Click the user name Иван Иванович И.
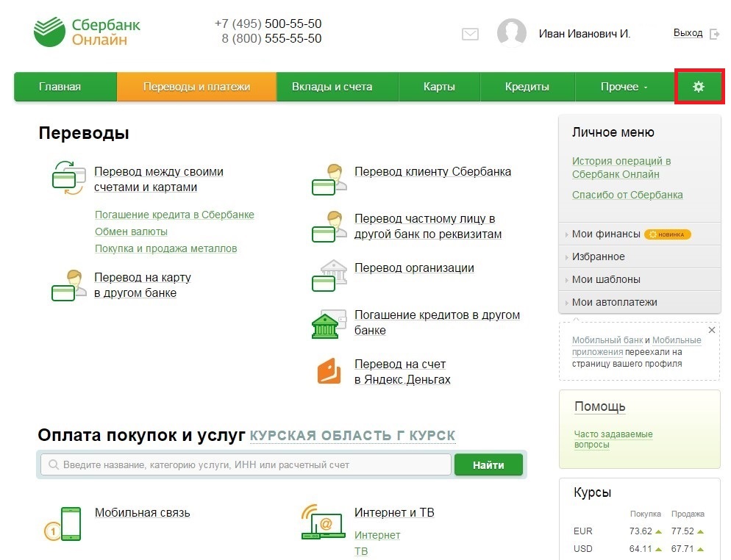 tap(585, 34)
